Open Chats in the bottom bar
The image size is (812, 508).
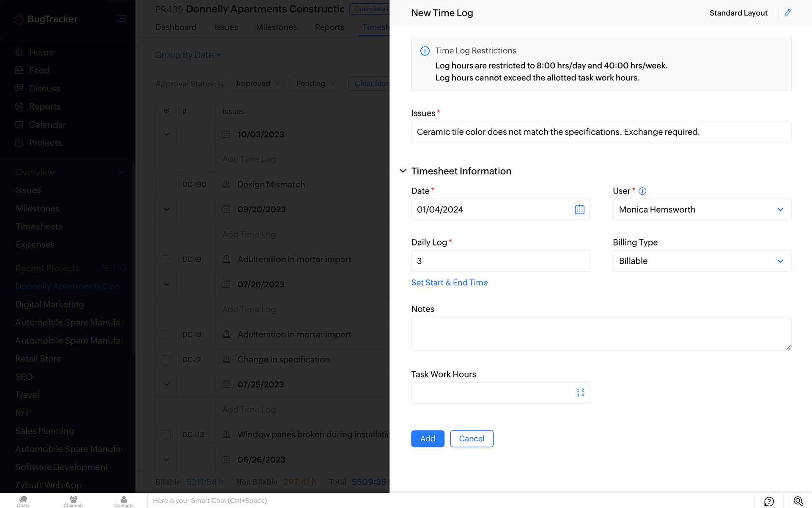tap(23, 501)
